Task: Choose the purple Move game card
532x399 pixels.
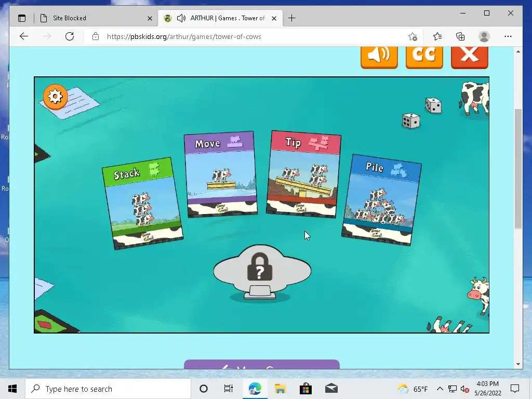Action: [221, 174]
